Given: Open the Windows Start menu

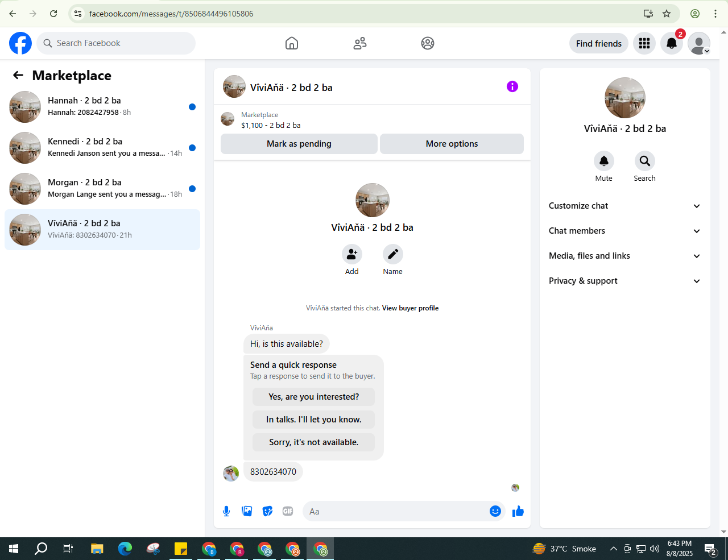Looking at the screenshot, I should click(x=14, y=549).
